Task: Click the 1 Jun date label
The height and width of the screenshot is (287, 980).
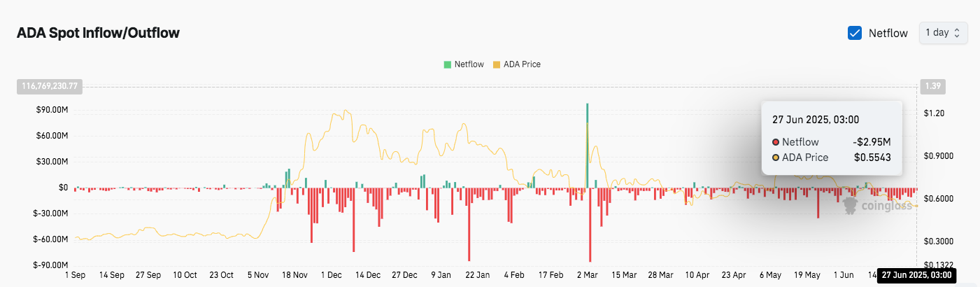Action: click(844, 275)
